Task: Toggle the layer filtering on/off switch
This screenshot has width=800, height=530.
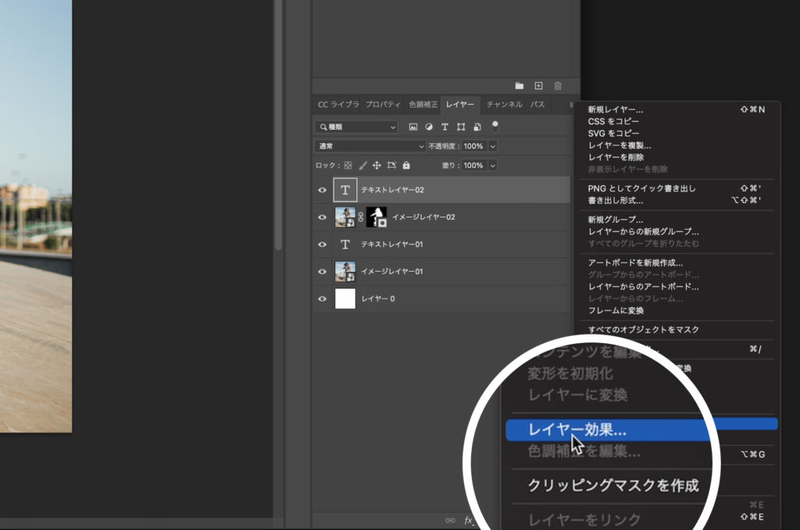Action: coord(495,126)
